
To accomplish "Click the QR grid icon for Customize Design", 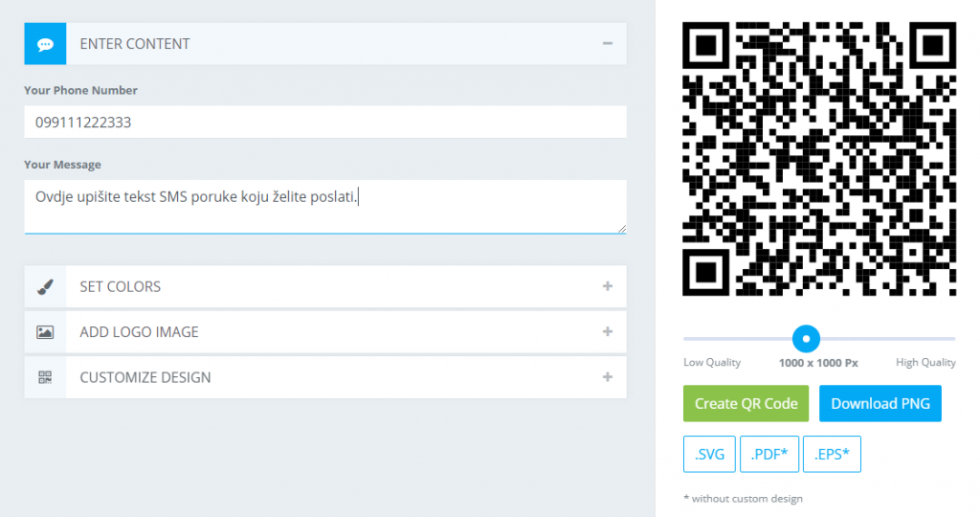I will (45, 377).
